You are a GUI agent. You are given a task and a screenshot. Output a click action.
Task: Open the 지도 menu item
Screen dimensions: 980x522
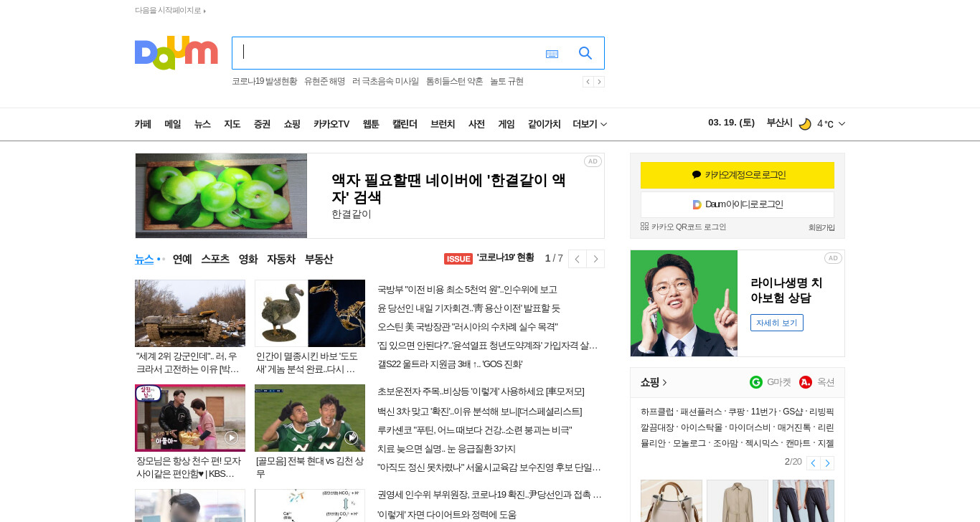[x=232, y=124]
